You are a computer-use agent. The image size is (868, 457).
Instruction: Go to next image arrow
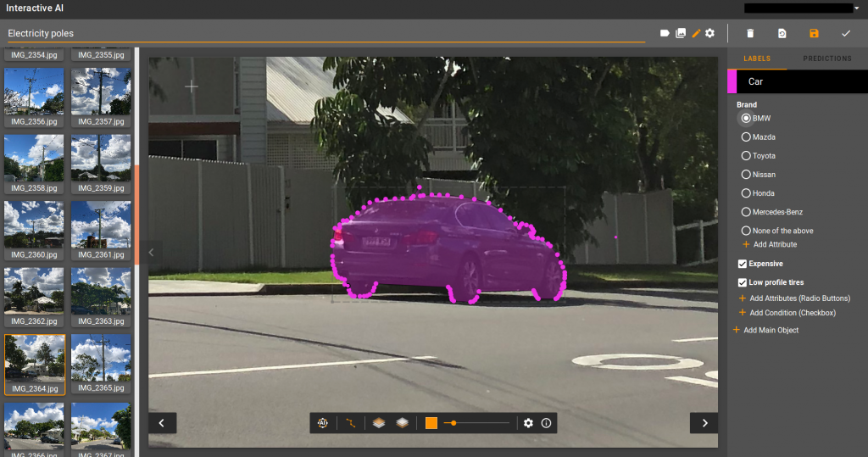tap(704, 423)
